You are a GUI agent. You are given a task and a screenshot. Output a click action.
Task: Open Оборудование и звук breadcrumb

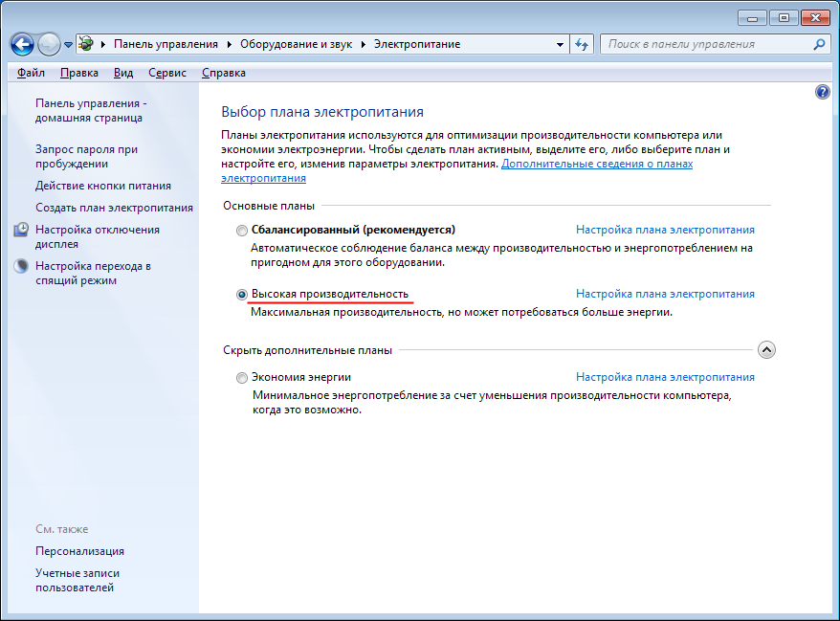pyautogui.click(x=296, y=44)
